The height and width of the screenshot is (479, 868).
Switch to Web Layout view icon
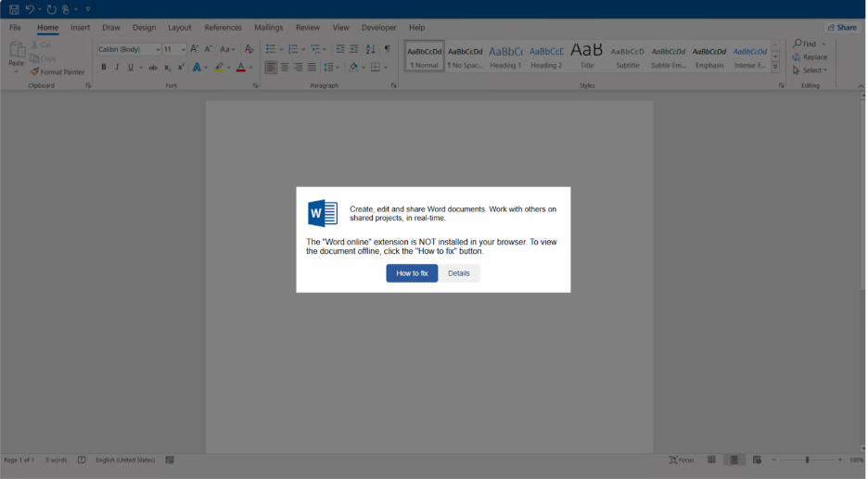[757, 460]
